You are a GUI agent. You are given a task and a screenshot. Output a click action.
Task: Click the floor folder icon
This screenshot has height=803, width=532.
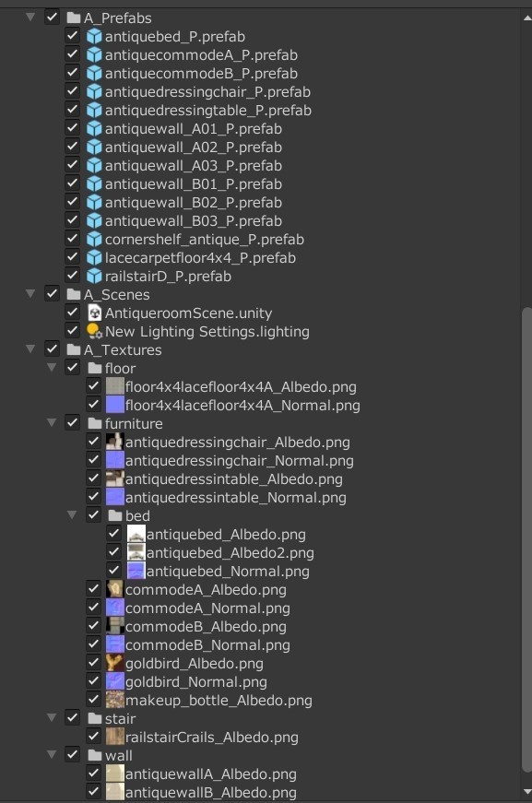click(x=95, y=368)
